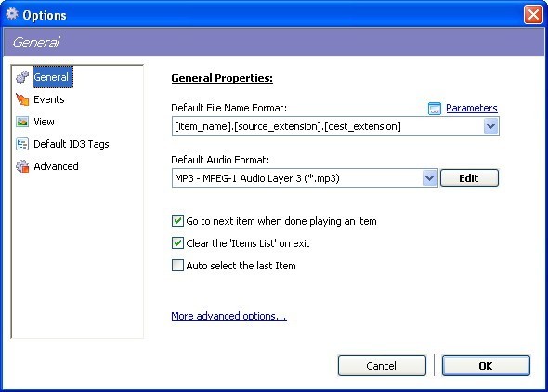Click the Default ID3 Tags icon

click(22, 144)
